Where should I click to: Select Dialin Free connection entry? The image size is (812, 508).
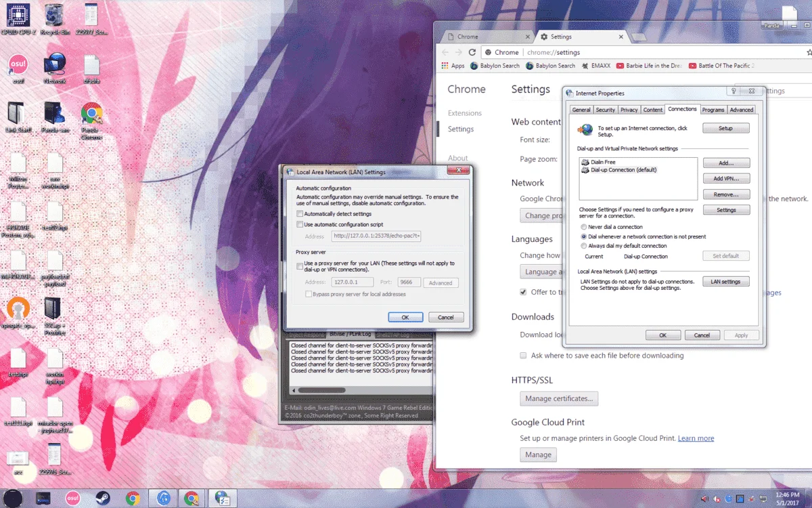pyautogui.click(x=598, y=163)
